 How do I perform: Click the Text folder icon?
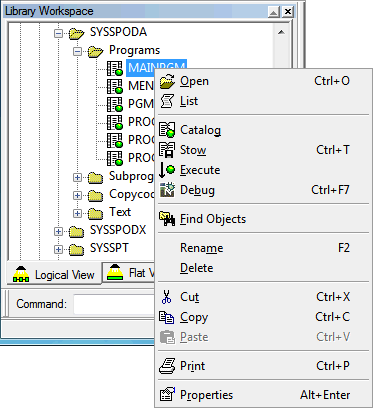pyautogui.click(x=95, y=213)
